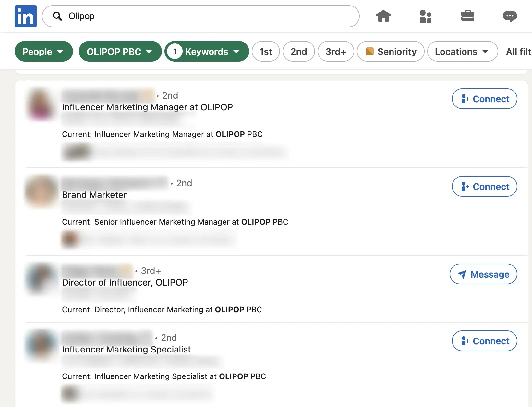Click the Olipop search input field
The height and width of the screenshot is (407, 532).
pyautogui.click(x=201, y=16)
